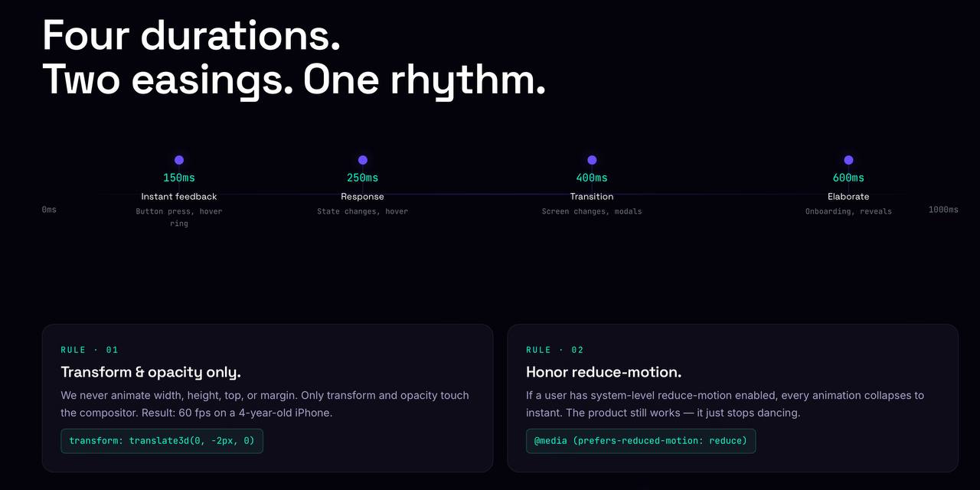
Task: Click the "Response" timeline title
Action: click(363, 197)
